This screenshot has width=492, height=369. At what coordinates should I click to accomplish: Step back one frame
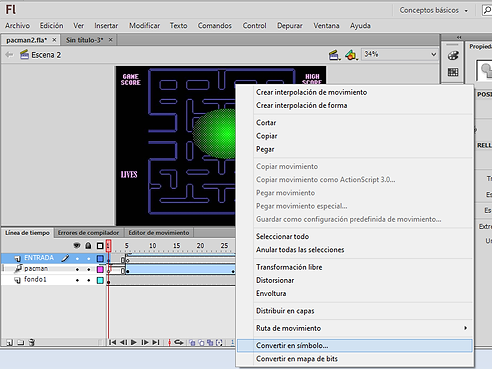123,342
